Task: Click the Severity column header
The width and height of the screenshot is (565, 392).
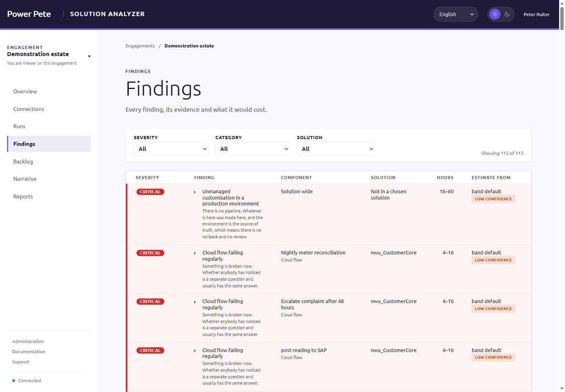Action: 147,178
